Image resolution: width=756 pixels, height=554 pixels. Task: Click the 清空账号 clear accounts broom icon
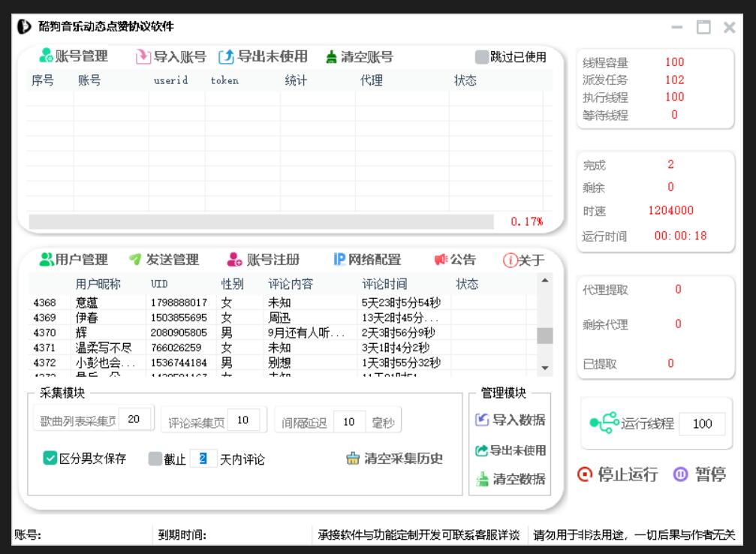(x=331, y=57)
